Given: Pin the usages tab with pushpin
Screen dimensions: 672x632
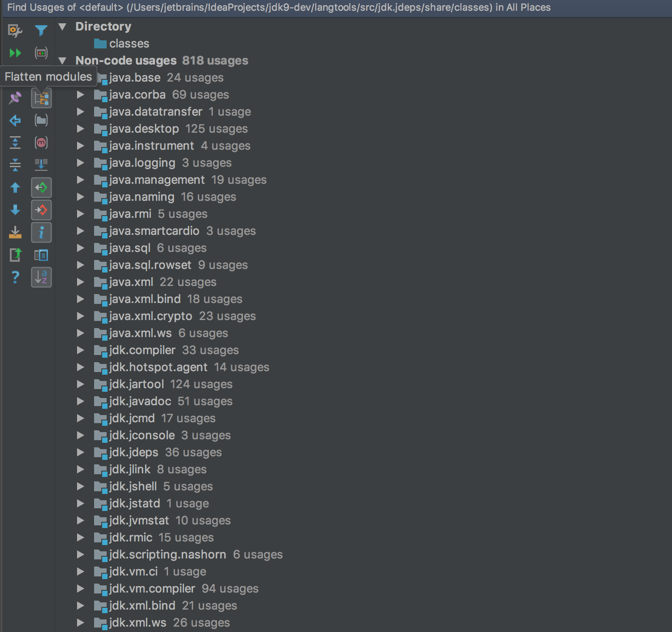Looking at the screenshot, I should coord(15,98).
